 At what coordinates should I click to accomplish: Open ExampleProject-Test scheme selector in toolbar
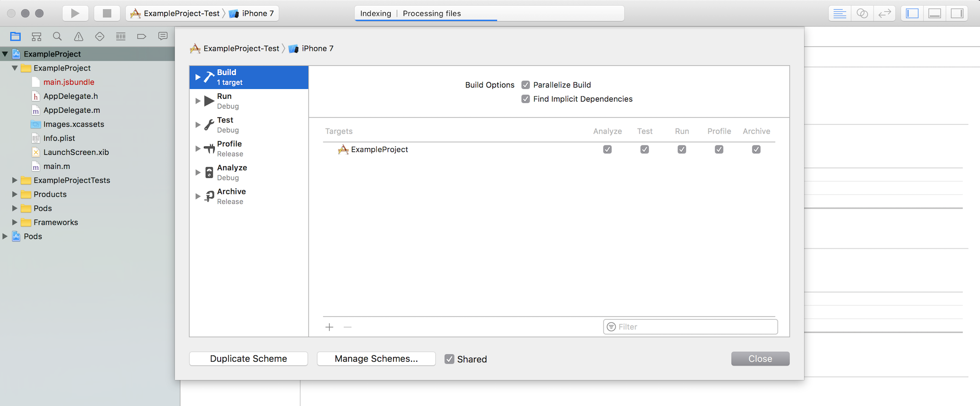point(175,13)
